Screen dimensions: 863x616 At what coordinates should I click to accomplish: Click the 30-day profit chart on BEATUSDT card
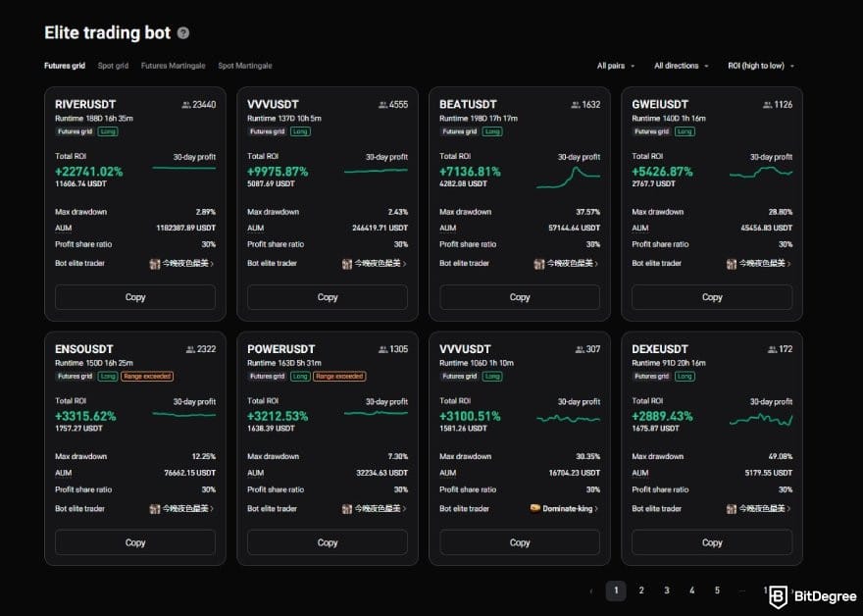click(568, 178)
